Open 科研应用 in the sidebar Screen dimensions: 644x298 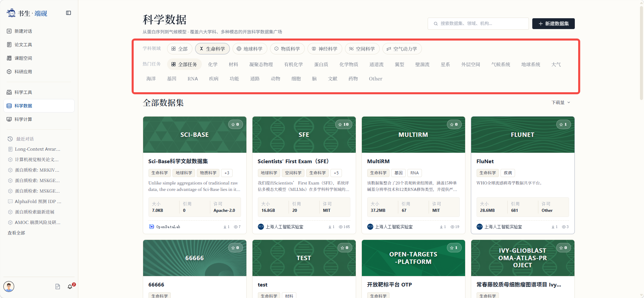[x=39, y=72]
